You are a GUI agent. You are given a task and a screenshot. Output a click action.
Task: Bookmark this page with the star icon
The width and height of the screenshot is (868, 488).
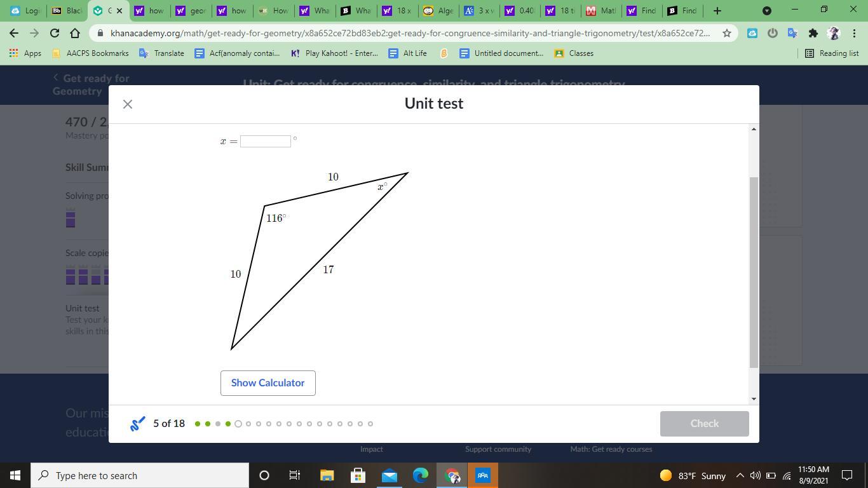point(727,33)
